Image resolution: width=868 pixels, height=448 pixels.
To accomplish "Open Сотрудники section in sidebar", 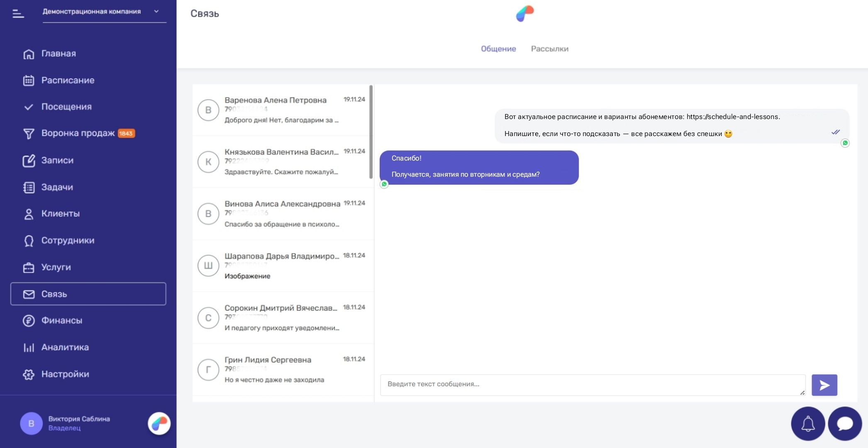I will [x=68, y=241].
